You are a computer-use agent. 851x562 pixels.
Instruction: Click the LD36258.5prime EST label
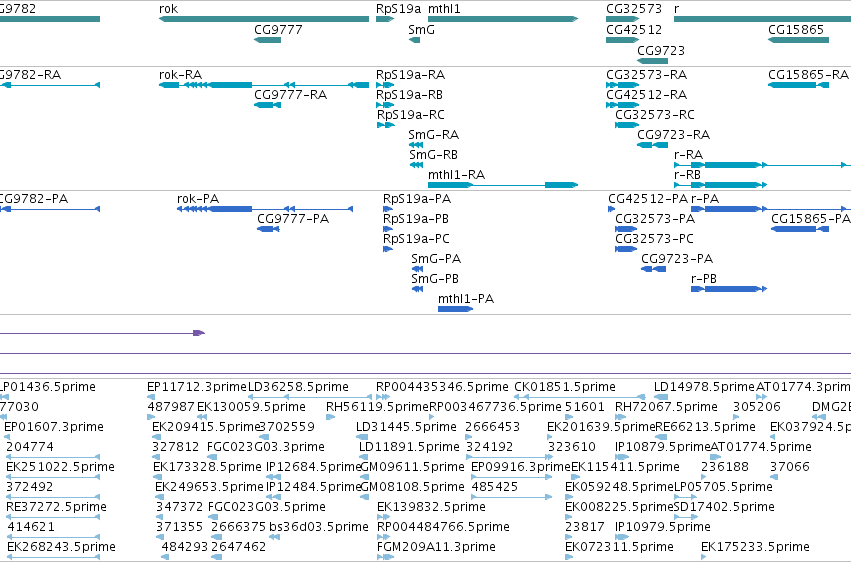coord(298,387)
